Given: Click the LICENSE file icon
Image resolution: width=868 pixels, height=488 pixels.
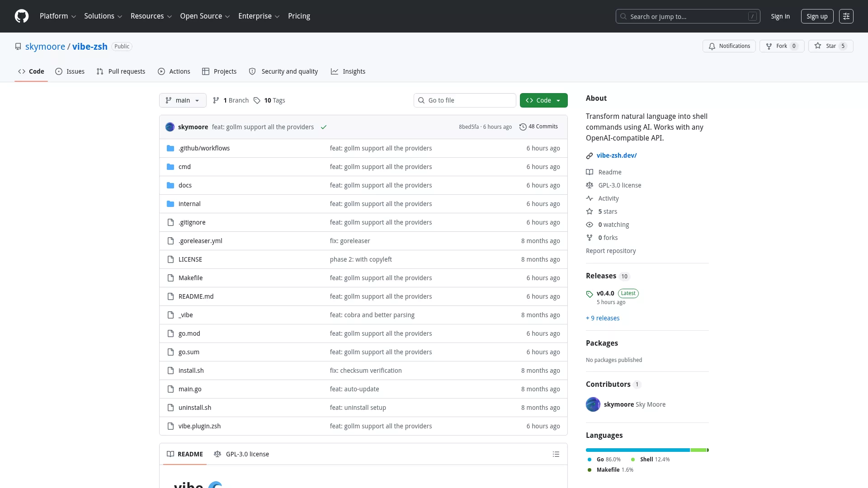Looking at the screenshot, I should click(x=170, y=259).
